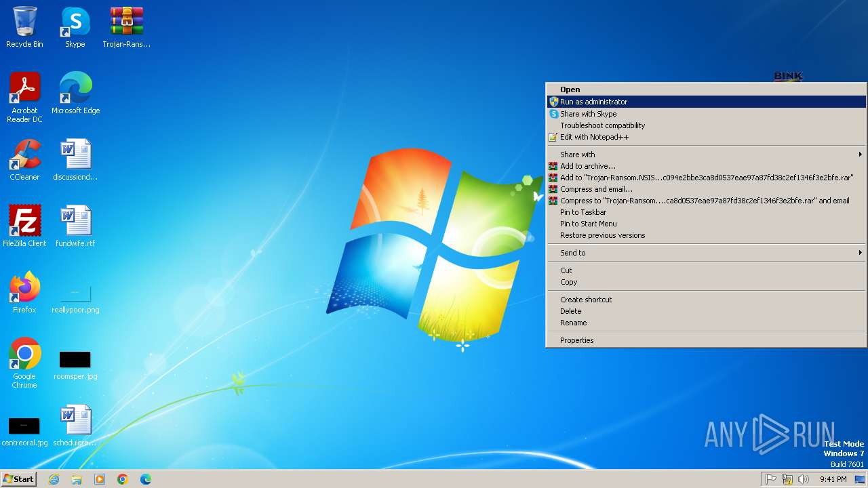The image size is (868, 488).
Task: Choose Share with Skype menu entry
Action: pos(706,114)
